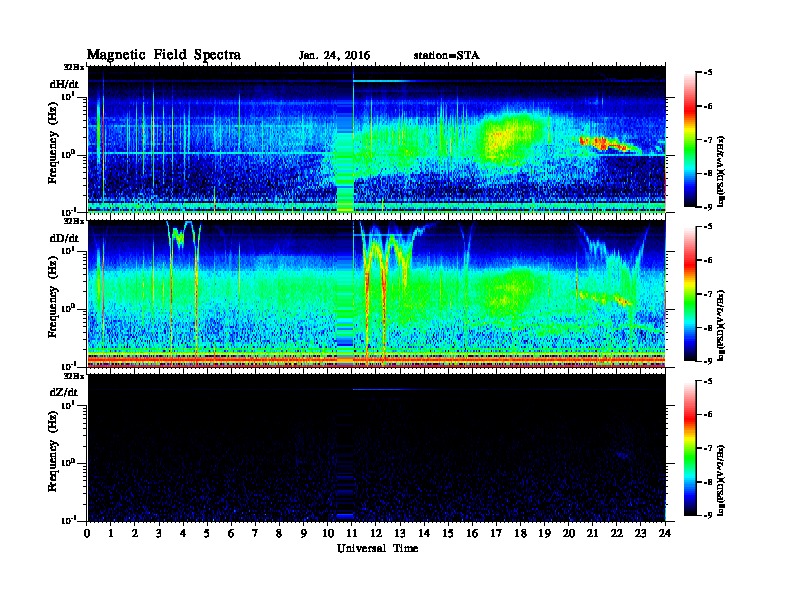
Task: Click hour '4' on the time axis
Action: (x=183, y=534)
